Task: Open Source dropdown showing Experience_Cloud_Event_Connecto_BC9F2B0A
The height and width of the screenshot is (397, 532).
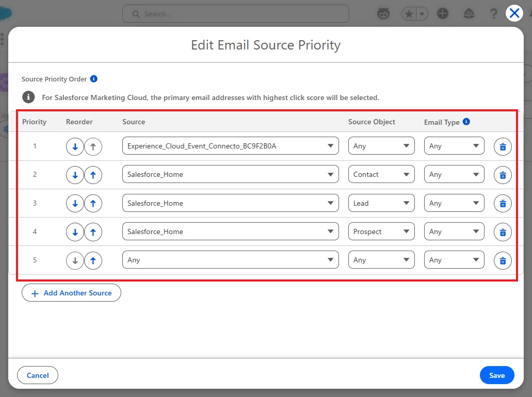Action: (230, 146)
